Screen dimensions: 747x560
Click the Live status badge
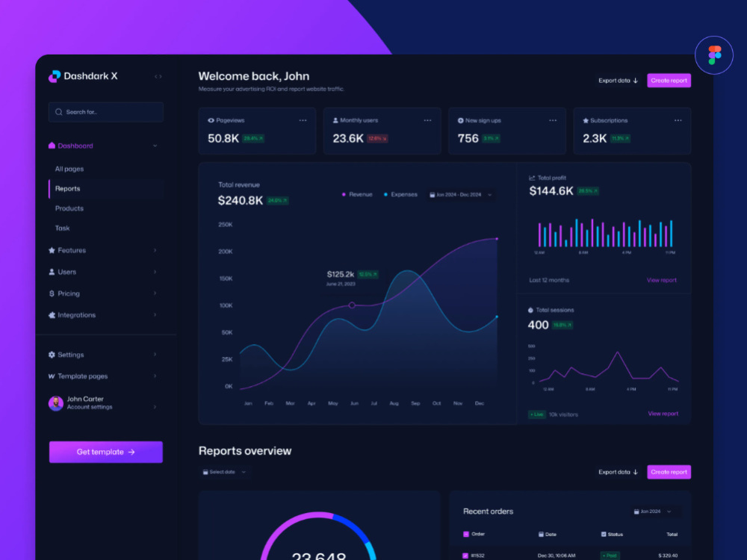536,414
